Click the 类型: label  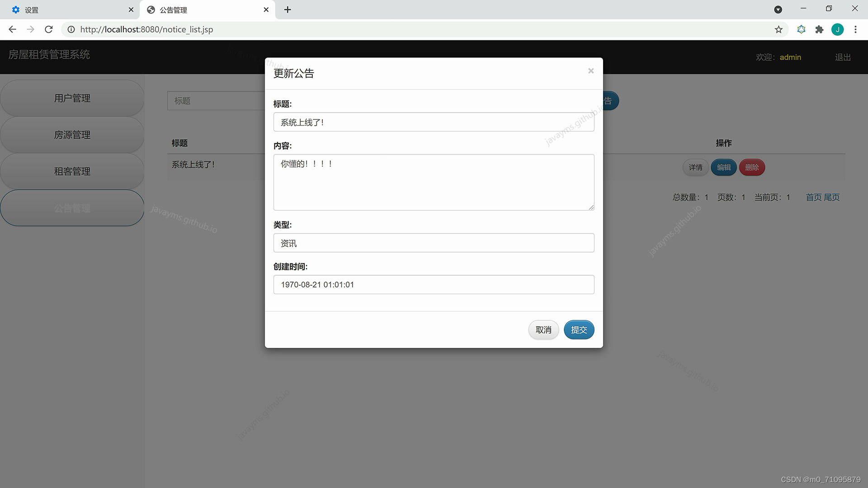(x=283, y=225)
